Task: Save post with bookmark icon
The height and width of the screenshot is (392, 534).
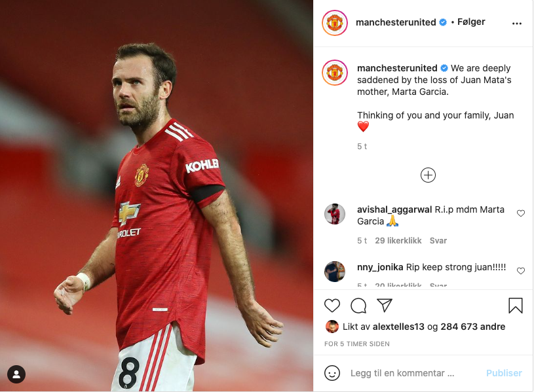Action: tap(515, 305)
